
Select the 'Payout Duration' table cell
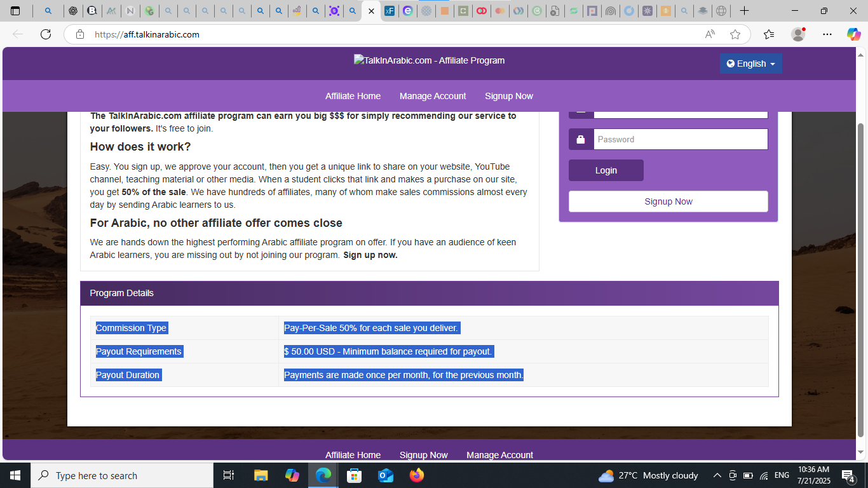pos(184,375)
